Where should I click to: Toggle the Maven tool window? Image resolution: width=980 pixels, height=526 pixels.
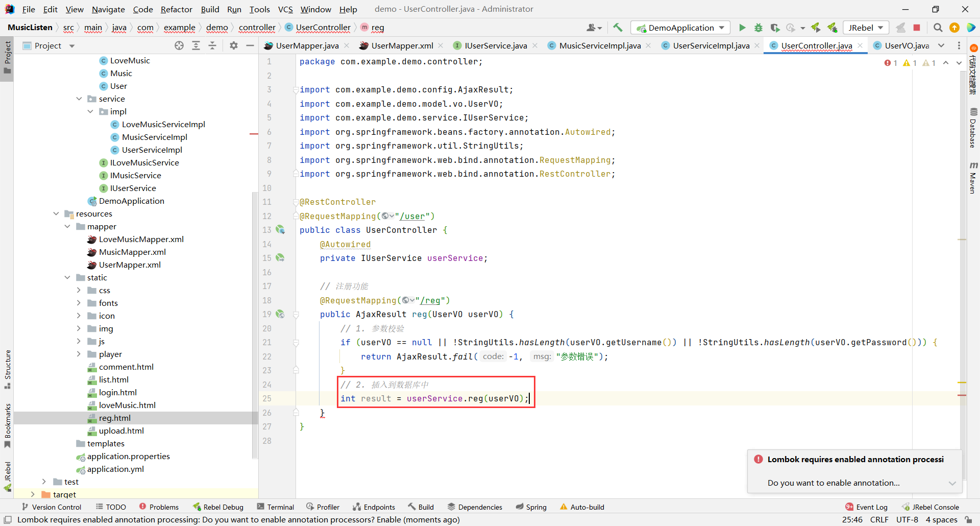point(973,178)
